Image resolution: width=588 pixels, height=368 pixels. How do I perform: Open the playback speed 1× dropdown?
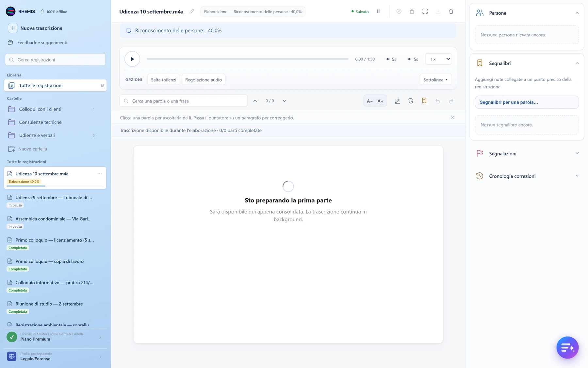pos(438,59)
